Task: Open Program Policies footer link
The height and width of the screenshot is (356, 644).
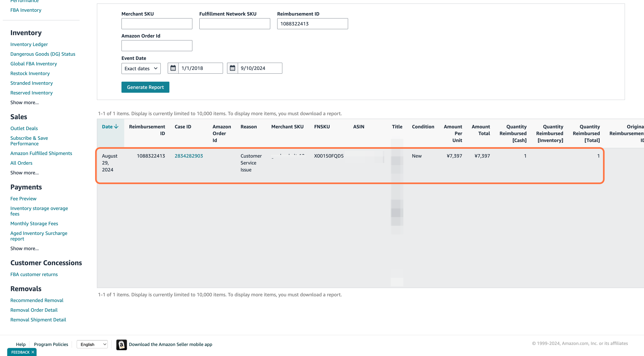Action: point(51,344)
